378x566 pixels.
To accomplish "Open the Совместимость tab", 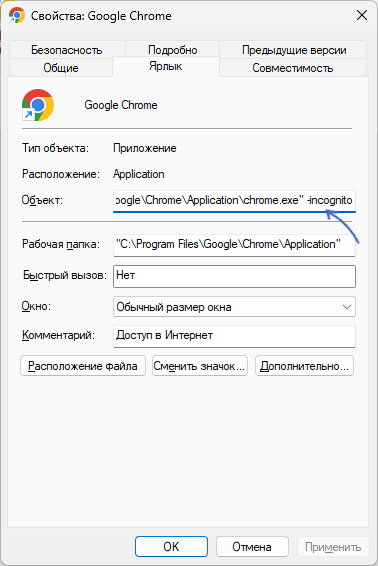I will click(x=292, y=68).
